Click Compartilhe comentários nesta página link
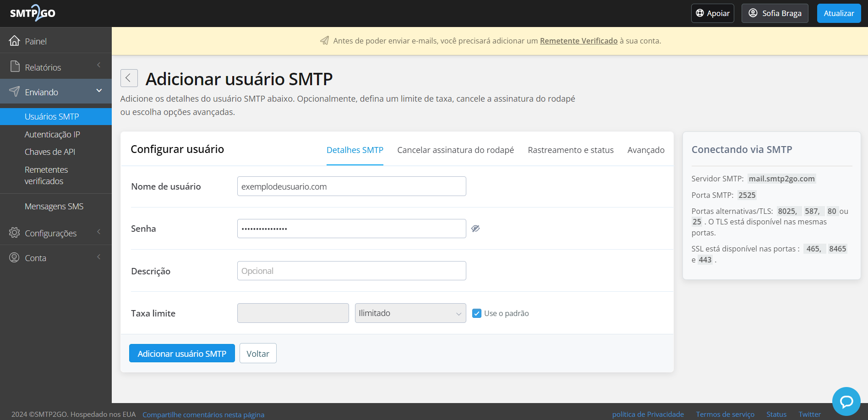Viewport: 868px width, 420px height. coord(203,415)
